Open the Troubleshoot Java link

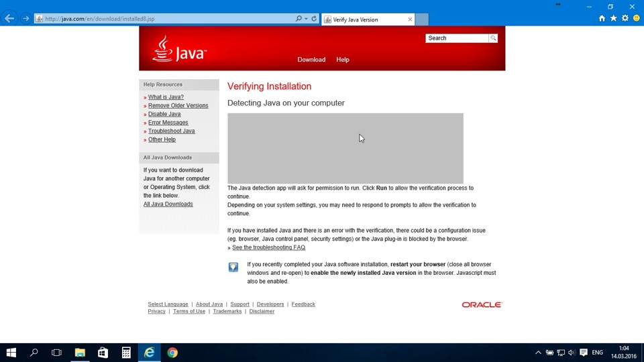pyautogui.click(x=171, y=131)
